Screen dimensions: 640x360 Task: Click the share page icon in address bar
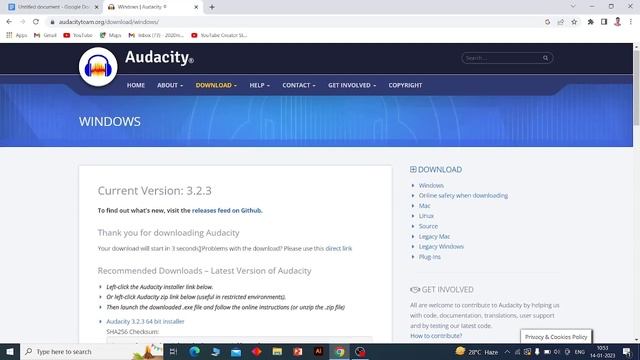pyautogui.click(x=560, y=22)
